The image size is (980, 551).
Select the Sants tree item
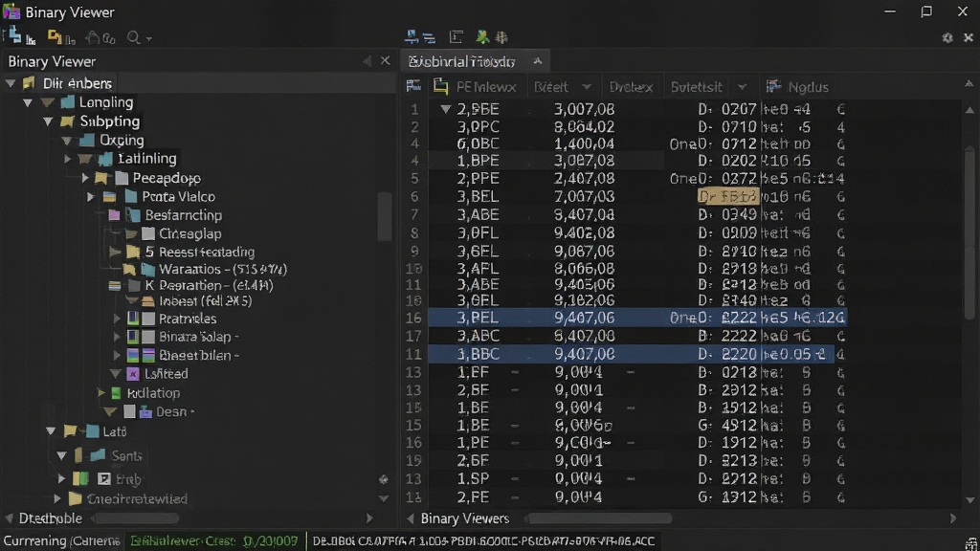click(127, 456)
